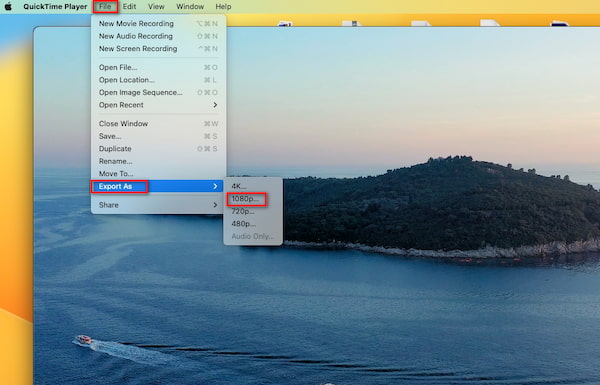The width and height of the screenshot is (600, 385).
Task: Open the Window menu
Action: (190, 7)
